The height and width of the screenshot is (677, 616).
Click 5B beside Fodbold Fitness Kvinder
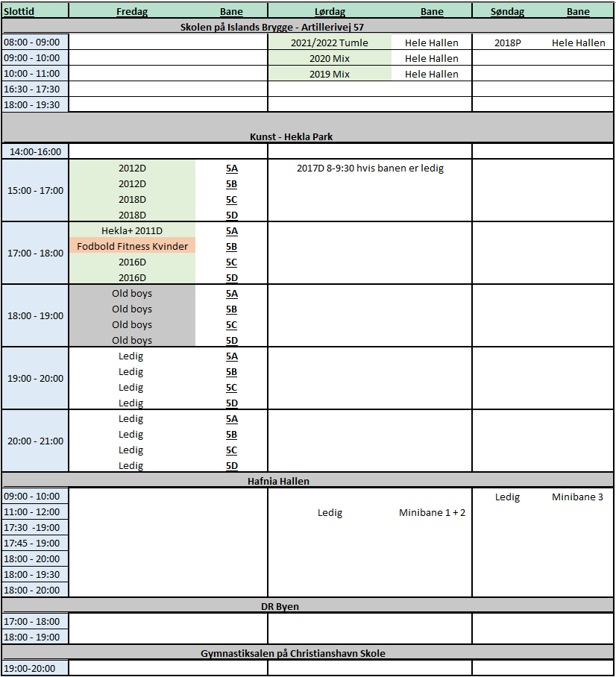coord(231,247)
